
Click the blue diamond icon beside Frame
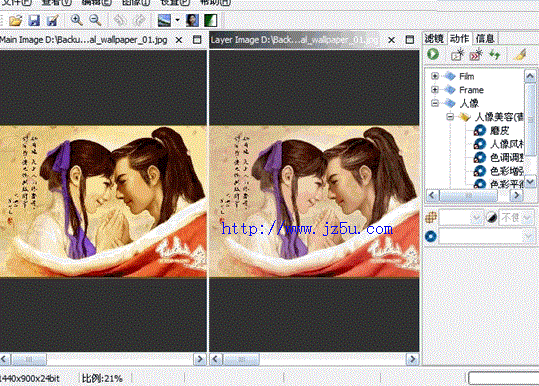pyautogui.click(x=449, y=90)
